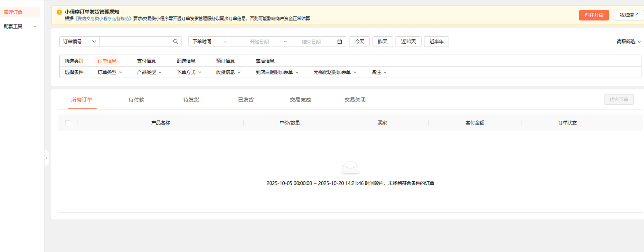The image size is (644, 252).
Task: Select 管理订单 in the sidebar
Action: (13, 12)
